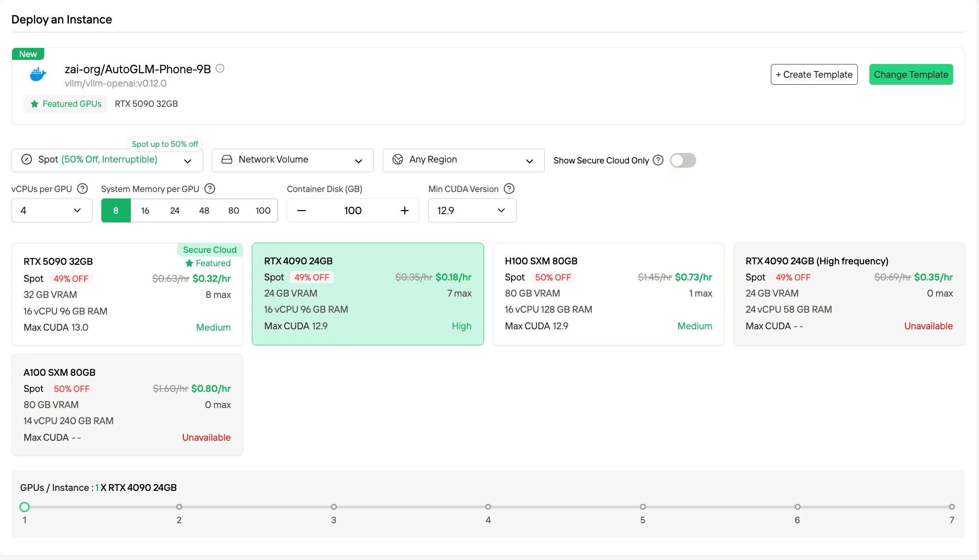Select RTX 4090 24GB (High frequency) card
Viewport: 979px width, 560px height.
pyautogui.click(x=849, y=294)
